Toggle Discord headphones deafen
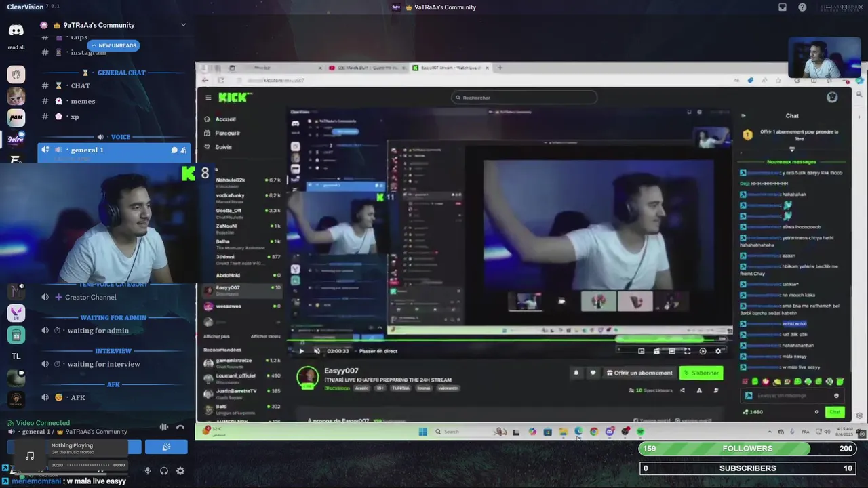This screenshot has width=868, height=488. point(164,471)
